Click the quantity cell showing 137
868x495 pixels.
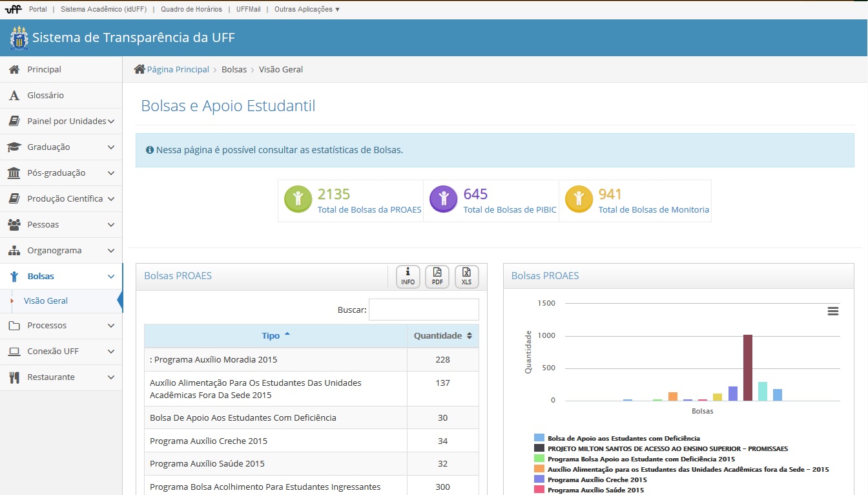[x=443, y=388]
